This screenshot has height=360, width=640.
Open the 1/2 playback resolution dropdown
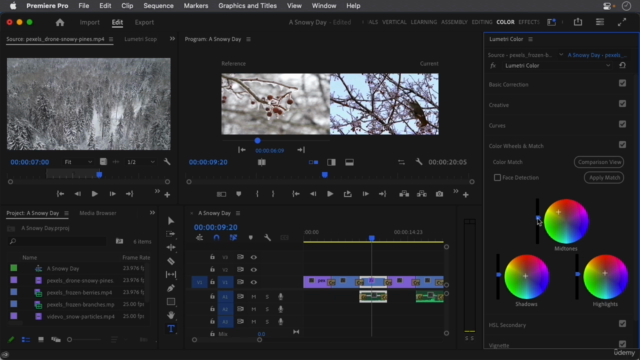[x=140, y=162]
